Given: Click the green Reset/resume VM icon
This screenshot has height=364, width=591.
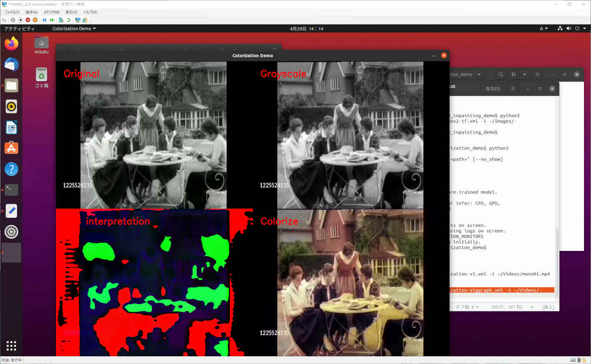Looking at the screenshot, I should point(52,20).
